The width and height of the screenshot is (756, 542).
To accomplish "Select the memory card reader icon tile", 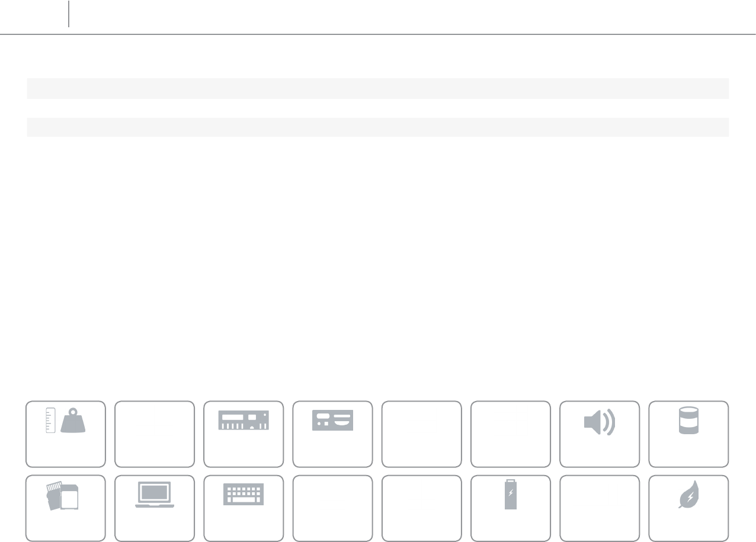I will [66, 508].
